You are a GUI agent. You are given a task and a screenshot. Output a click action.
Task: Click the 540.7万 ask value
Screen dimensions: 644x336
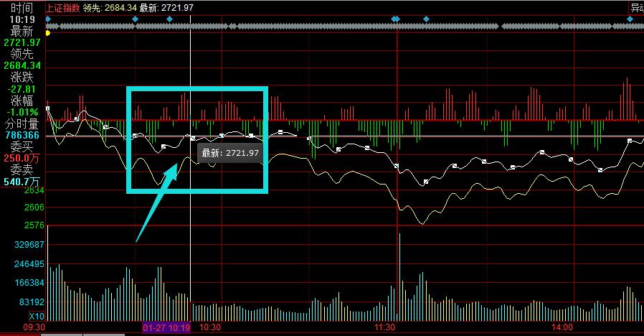(x=22, y=182)
